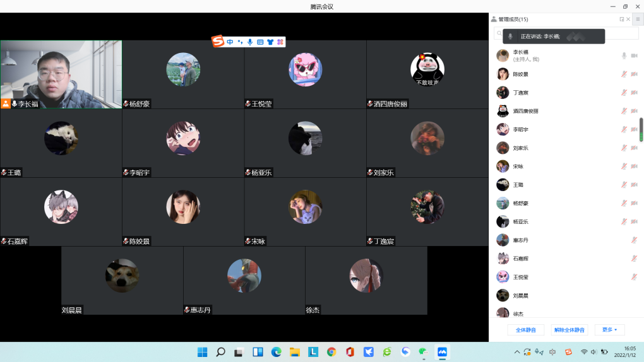
Task: Open hamburger menu at top right
Action: [637, 20]
